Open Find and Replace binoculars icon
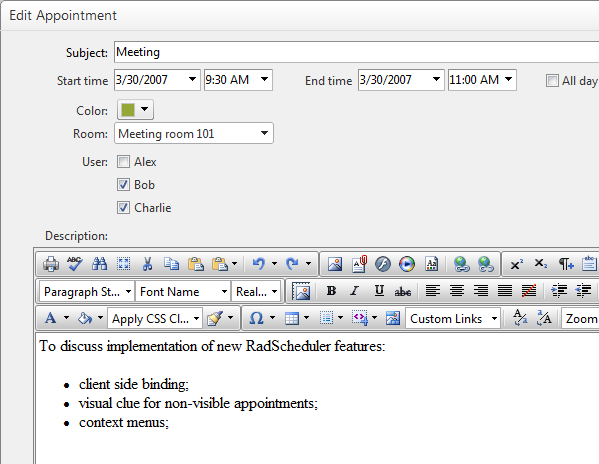 99,264
